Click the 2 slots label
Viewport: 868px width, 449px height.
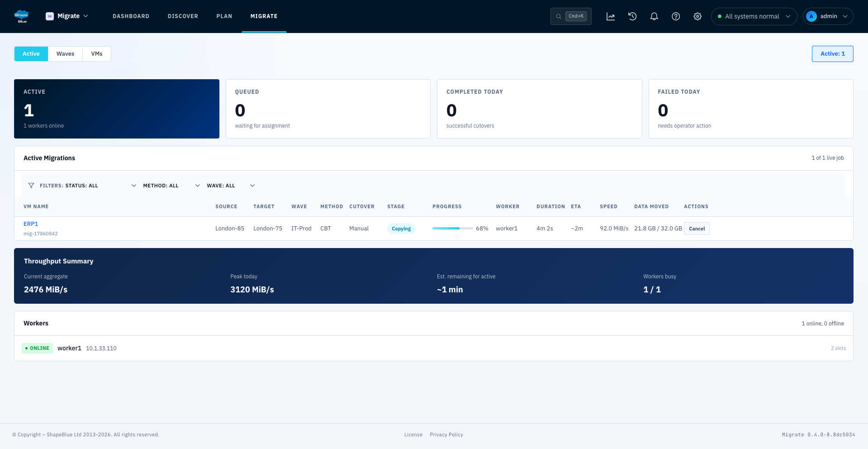pyautogui.click(x=838, y=348)
